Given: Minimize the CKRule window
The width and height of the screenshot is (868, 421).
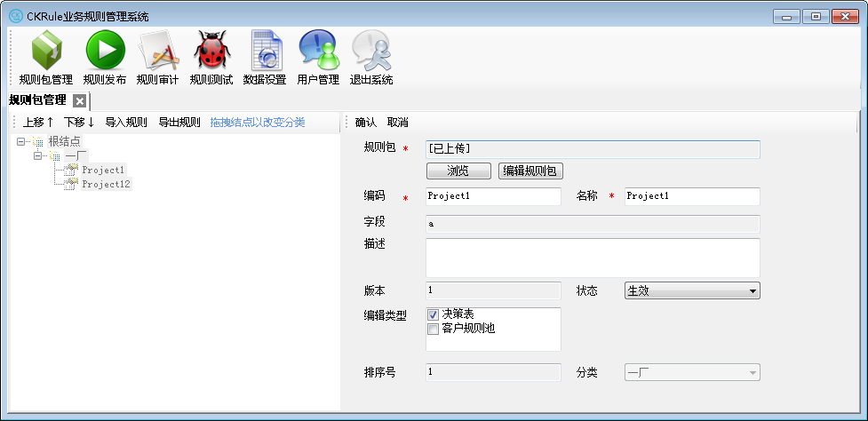Looking at the screenshot, I should click(x=786, y=17).
